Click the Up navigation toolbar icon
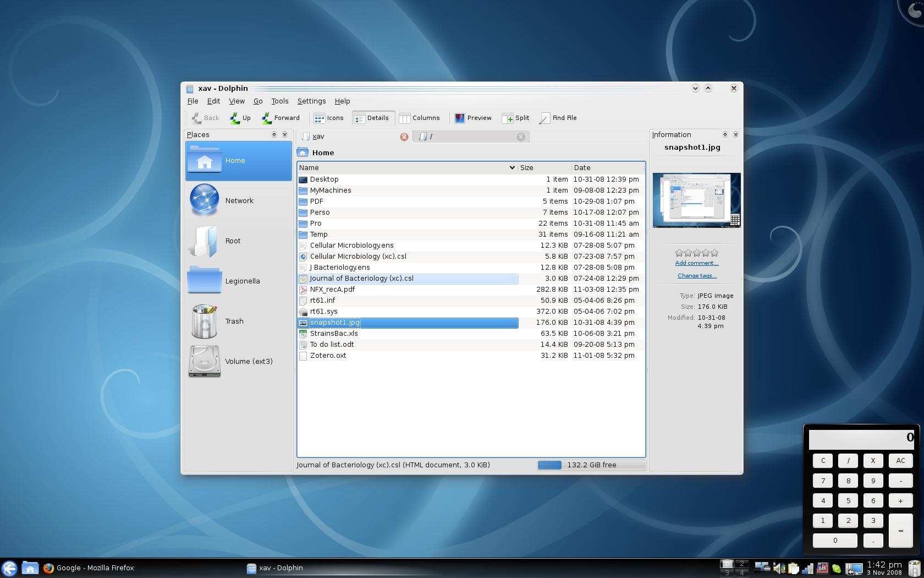Viewport: 924px width, 578px height. pyautogui.click(x=240, y=118)
